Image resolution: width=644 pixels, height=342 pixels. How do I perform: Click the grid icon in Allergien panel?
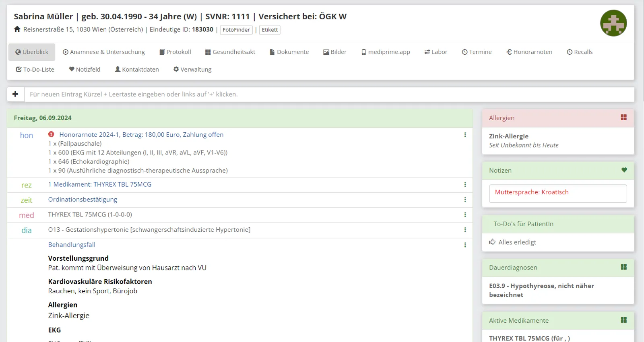coord(624,117)
